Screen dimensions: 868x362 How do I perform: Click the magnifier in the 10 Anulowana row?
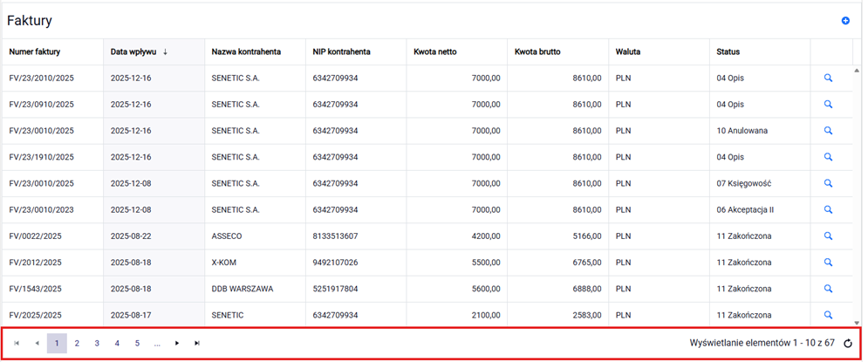click(828, 131)
